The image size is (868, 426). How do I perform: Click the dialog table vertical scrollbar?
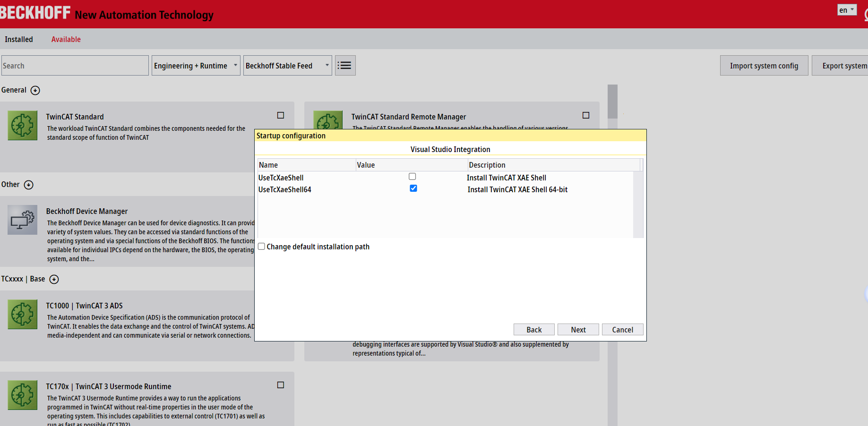pos(638,204)
